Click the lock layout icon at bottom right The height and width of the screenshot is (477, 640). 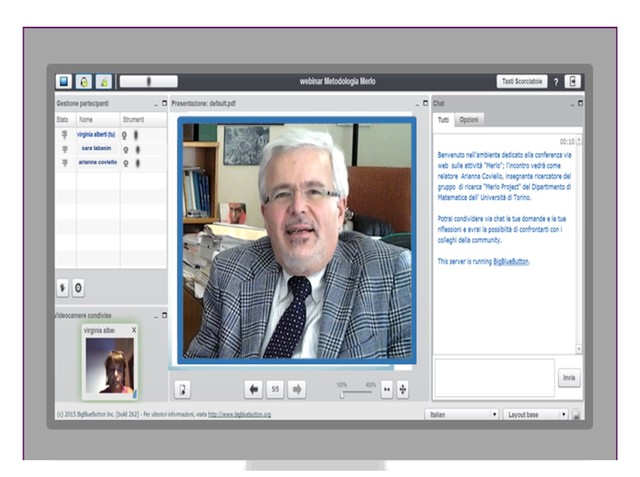[x=576, y=415]
